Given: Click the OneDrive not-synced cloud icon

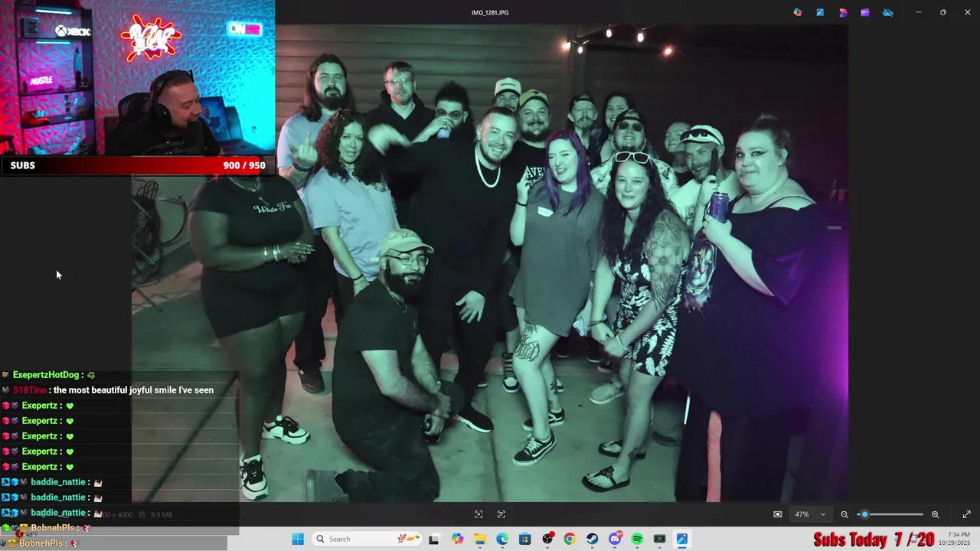Looking at the screenshot, I should click(888, 12).
